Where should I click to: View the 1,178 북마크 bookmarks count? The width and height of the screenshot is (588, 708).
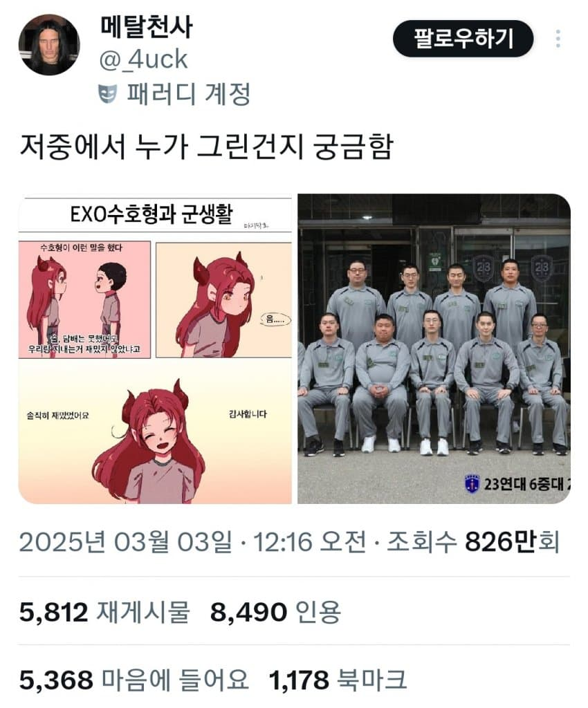point(338,680)
